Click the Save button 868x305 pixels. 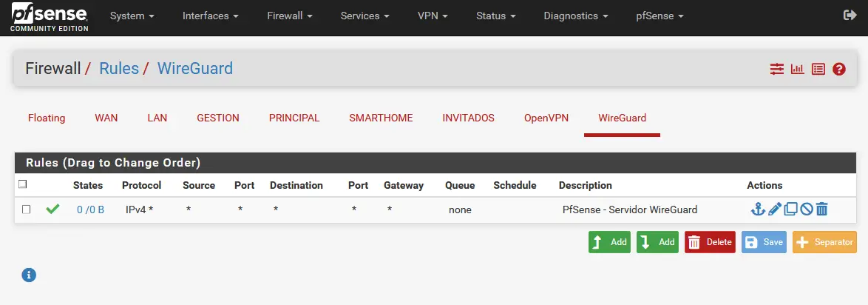(764, 242)
